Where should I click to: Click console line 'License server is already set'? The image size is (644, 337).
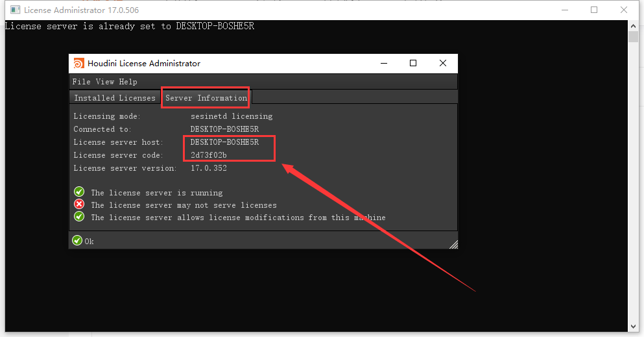pos(130,27)
